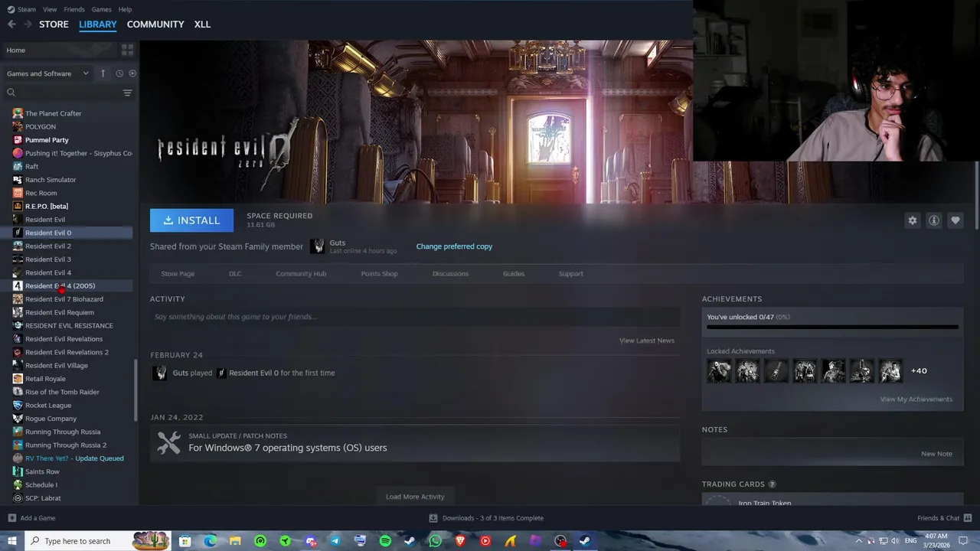Click the achievements progress bar
Viewport: 980px width, 551px height.
point(832,327)
